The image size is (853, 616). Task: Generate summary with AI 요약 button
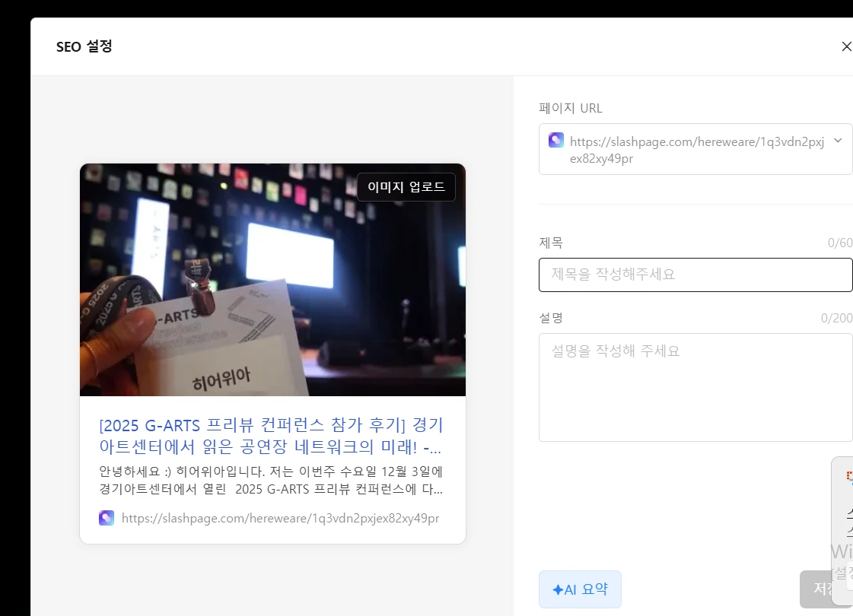pyautogui.click(x=580, y=589)
